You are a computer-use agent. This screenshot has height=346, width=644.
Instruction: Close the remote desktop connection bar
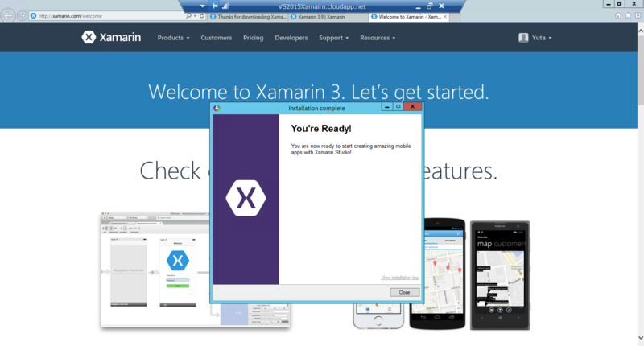coord(441,6)
